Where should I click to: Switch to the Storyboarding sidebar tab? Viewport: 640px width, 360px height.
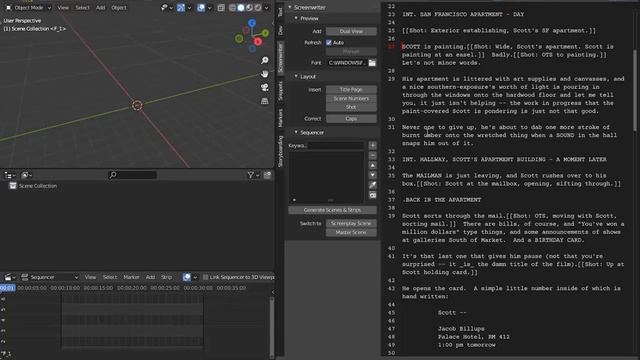click(280, 151)
